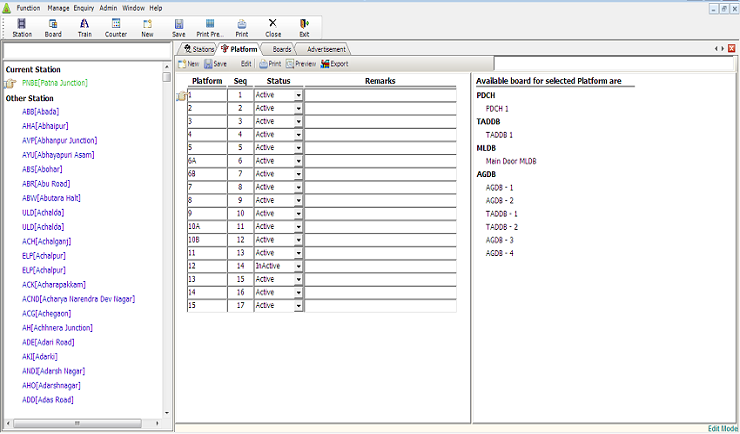
Task: Open the Enquiry menu
Action: (84, 7)
